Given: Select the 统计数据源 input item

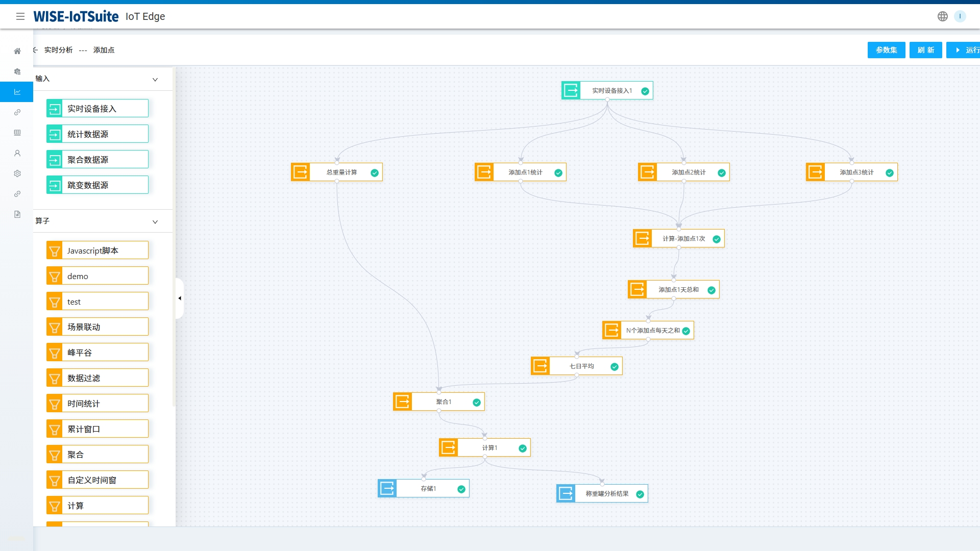Looking at the screenshot, I should (x=97, y=134).
